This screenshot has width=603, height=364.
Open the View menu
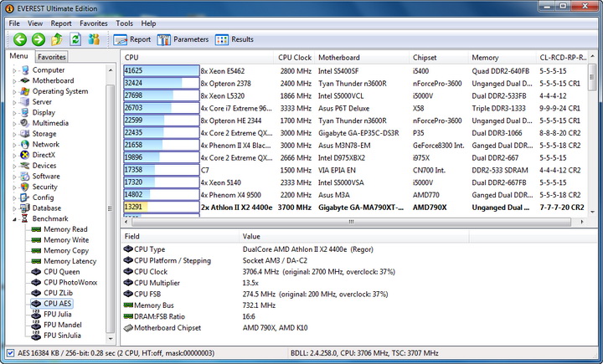[x=35, y=23]
